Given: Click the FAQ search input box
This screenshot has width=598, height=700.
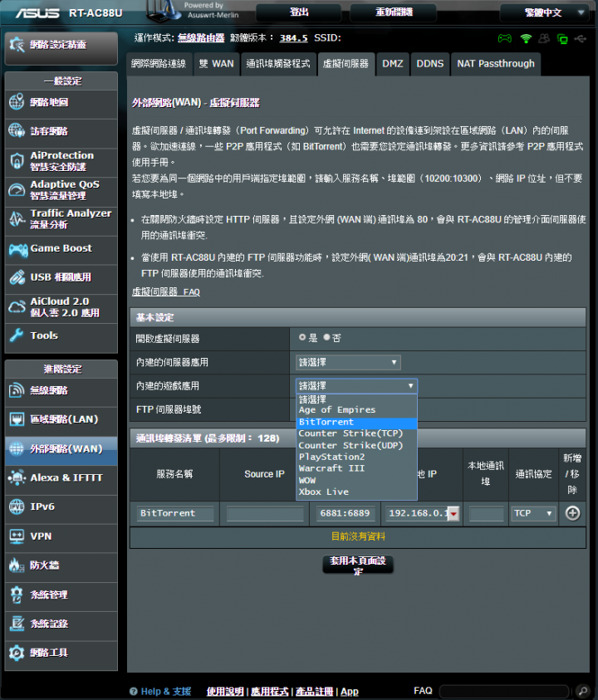Looking at the screenshot, I should pyautogui.click(x=505, y=691).
